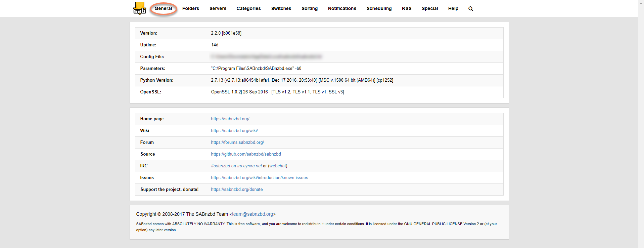Image resolution: width=644 pixels, height=248 pixels.
Task: Go to the Categories tab
Action: [248, 8]
